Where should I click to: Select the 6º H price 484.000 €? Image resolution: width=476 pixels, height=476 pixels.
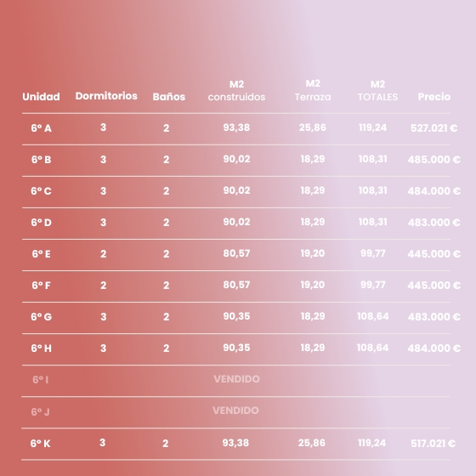[x=434, y=348]
